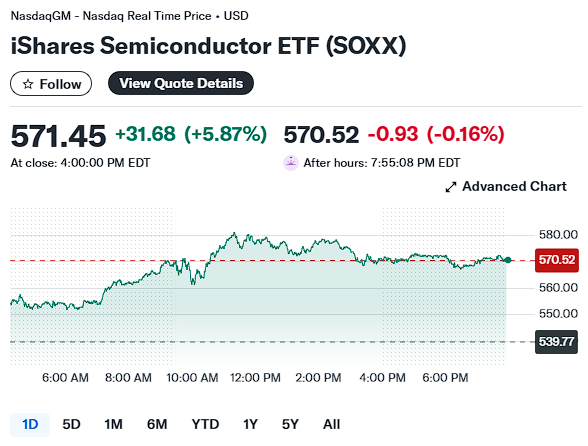Click the star icon in Follow button
The width and height of the screenshot is (588, 446).
[x=28, y=84]
